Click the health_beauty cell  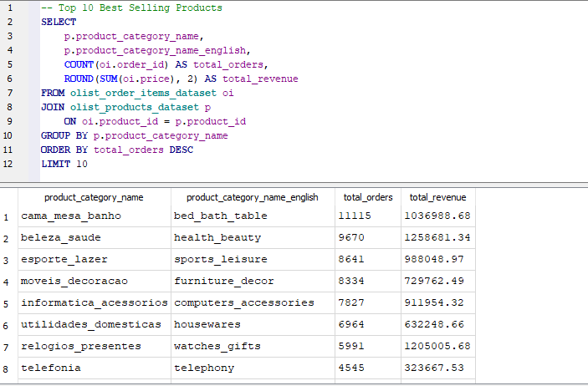(x=253, y=237)
